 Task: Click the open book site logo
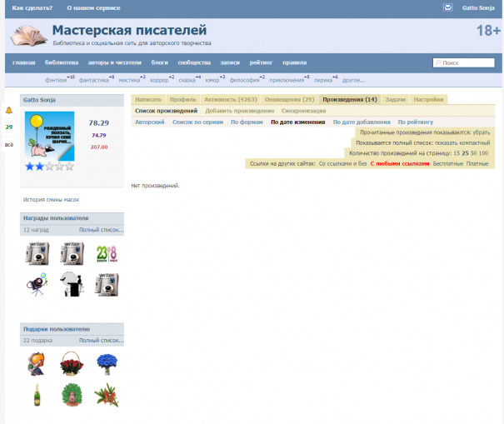tap(28, 36)
